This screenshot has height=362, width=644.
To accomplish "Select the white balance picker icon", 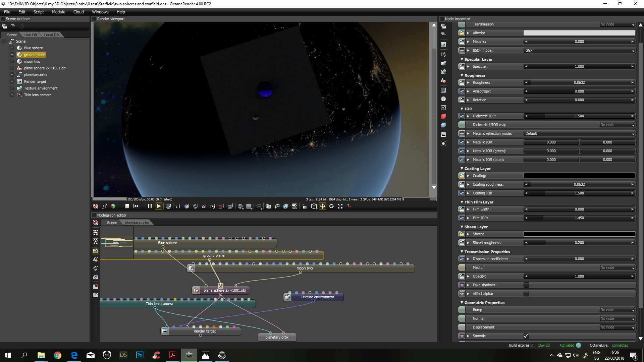I will pos(186,206).
